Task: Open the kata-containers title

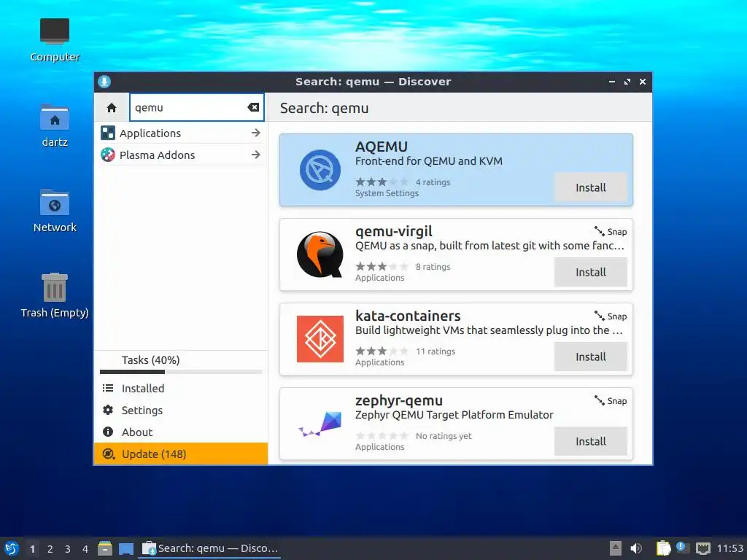Action: (x=409, y=316)
